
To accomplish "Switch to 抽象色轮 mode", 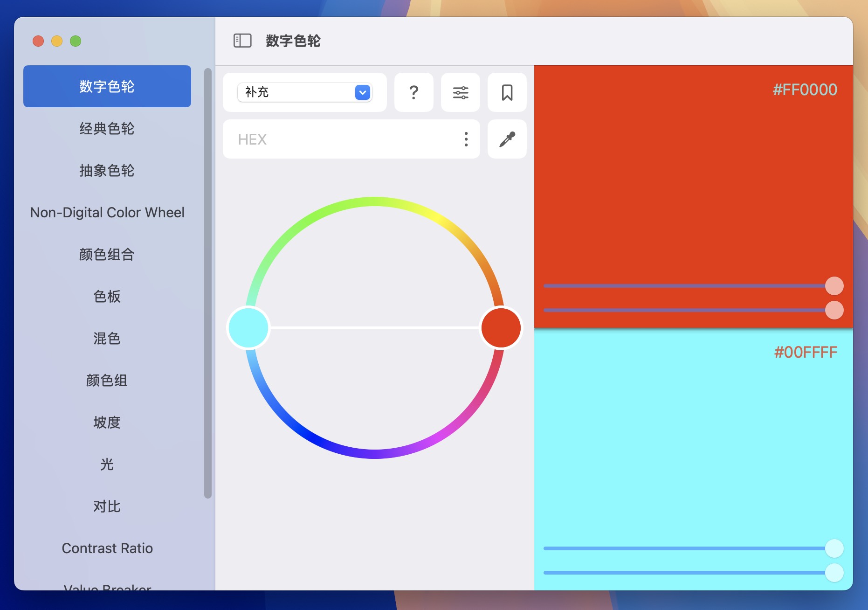I will tap(107, 171).
